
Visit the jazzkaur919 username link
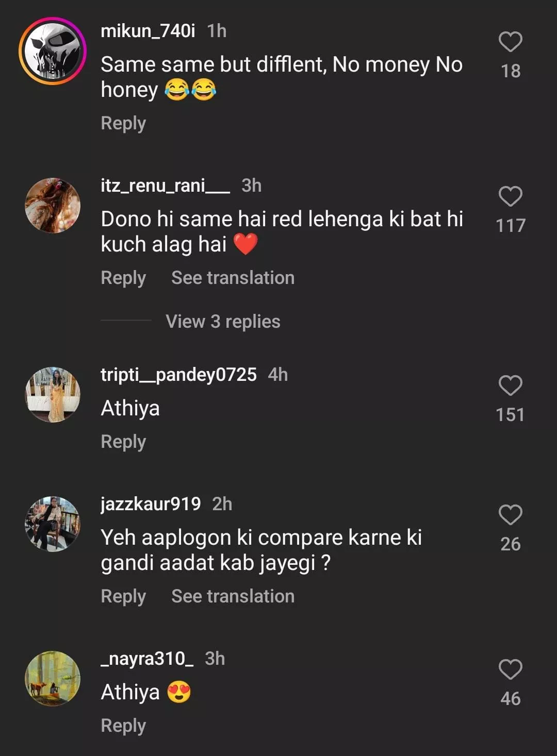pos(151,503)
